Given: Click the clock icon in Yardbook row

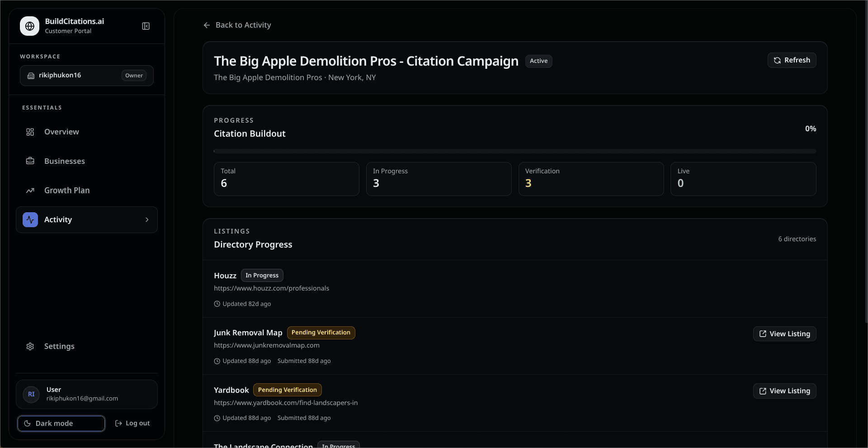Looking at the screenshot, I should (217, 418).
